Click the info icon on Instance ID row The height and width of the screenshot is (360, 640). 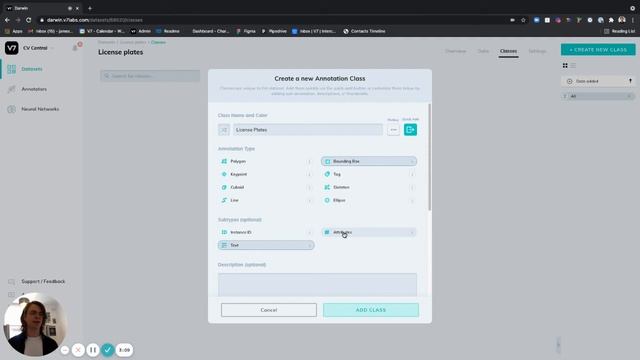[309, 232]
